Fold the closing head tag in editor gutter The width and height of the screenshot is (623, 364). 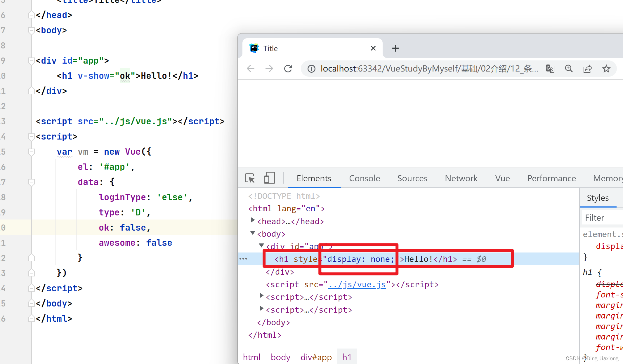click(31, 15)
